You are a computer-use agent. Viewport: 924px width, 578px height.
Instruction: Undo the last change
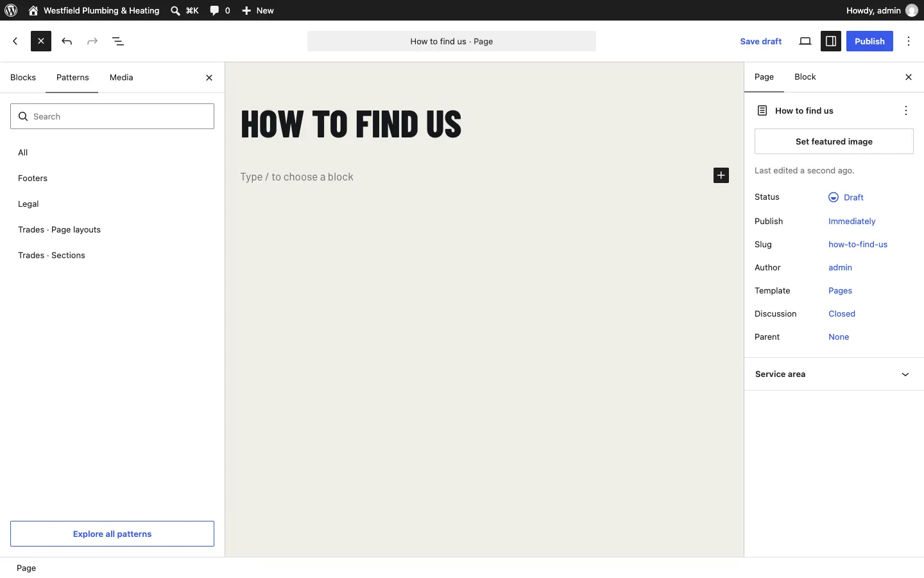67,41
